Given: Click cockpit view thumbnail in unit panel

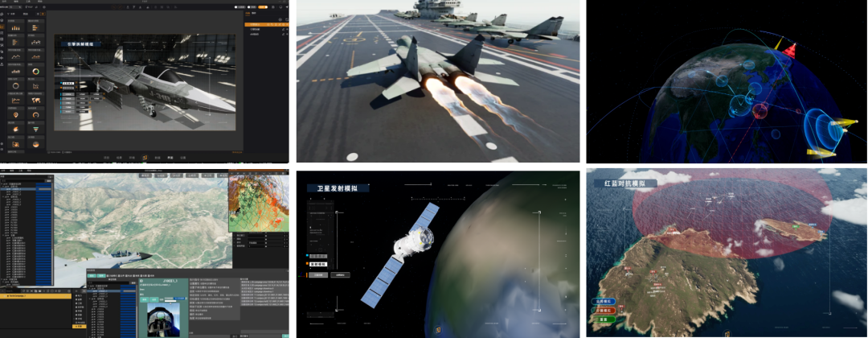Looking at the screenshot, I should (163, 319).
